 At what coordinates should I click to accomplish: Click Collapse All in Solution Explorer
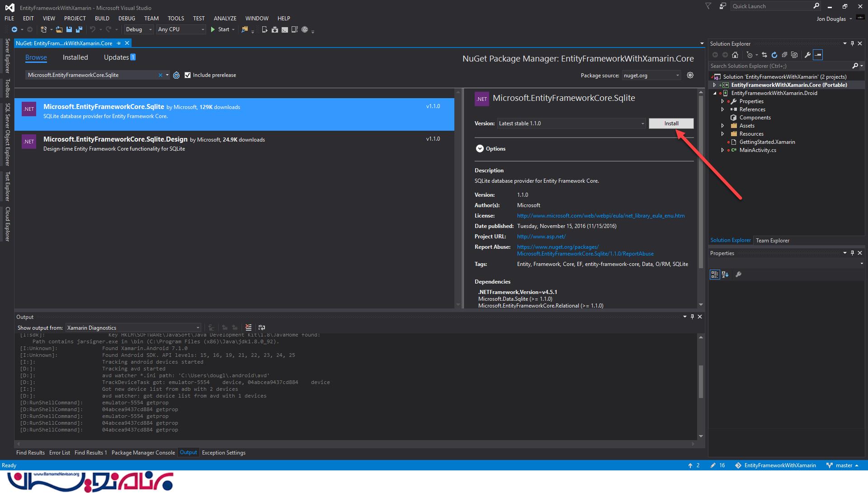[x=784, y=55]
